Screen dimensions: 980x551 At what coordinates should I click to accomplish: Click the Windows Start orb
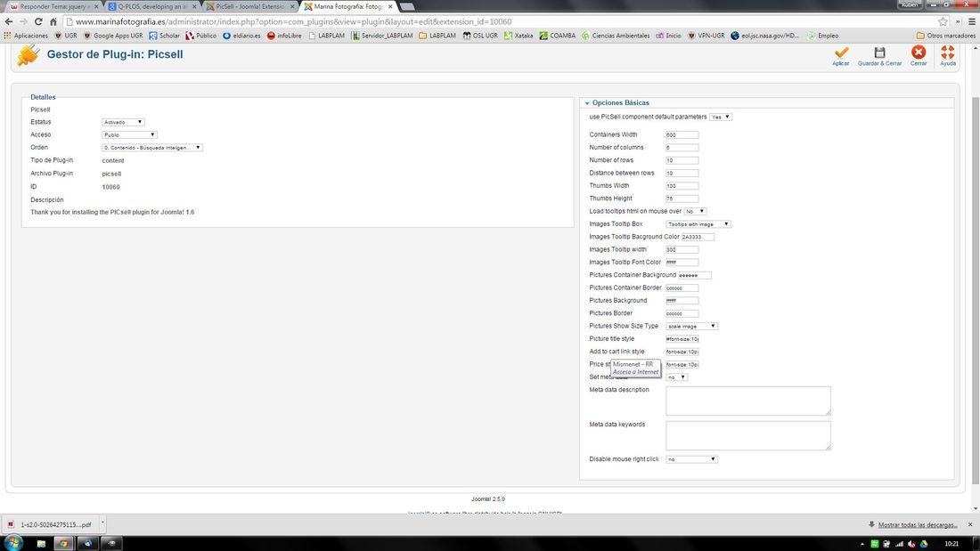pos(13,542)
